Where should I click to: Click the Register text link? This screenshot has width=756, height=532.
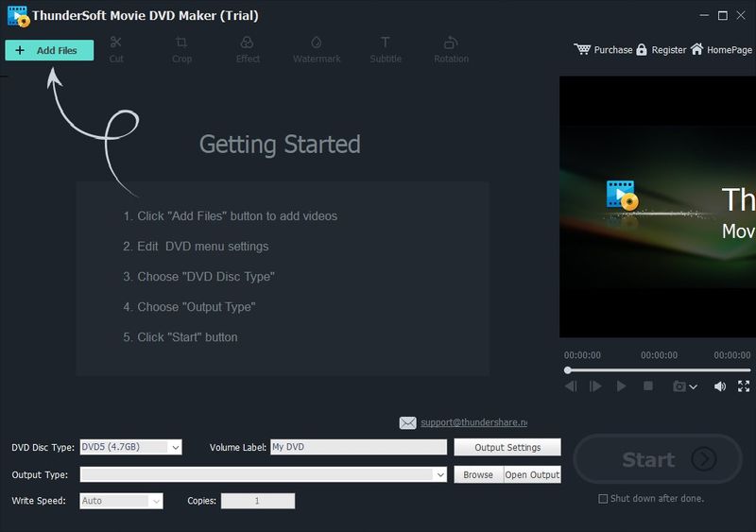click(x=668, y=50)
